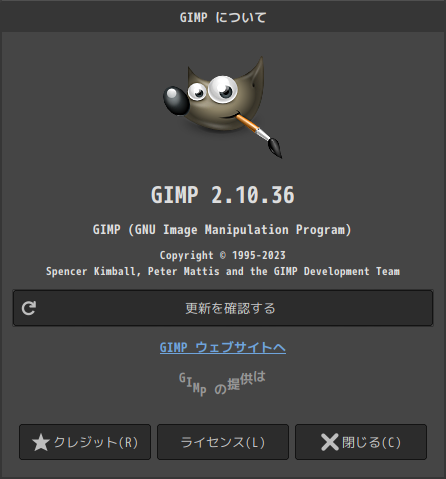Close the dialog with 閉じる(C)

pos(361,442)
